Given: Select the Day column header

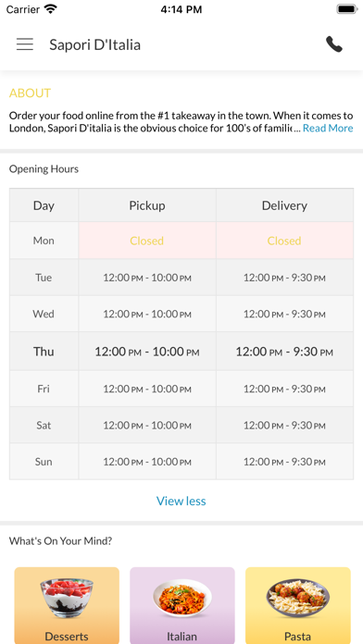Looking at the screenshot, I should click(44, 205).
